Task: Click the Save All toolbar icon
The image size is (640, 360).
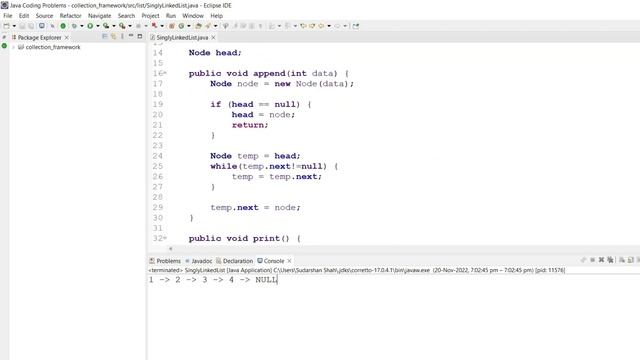Action: coord(31,26)
